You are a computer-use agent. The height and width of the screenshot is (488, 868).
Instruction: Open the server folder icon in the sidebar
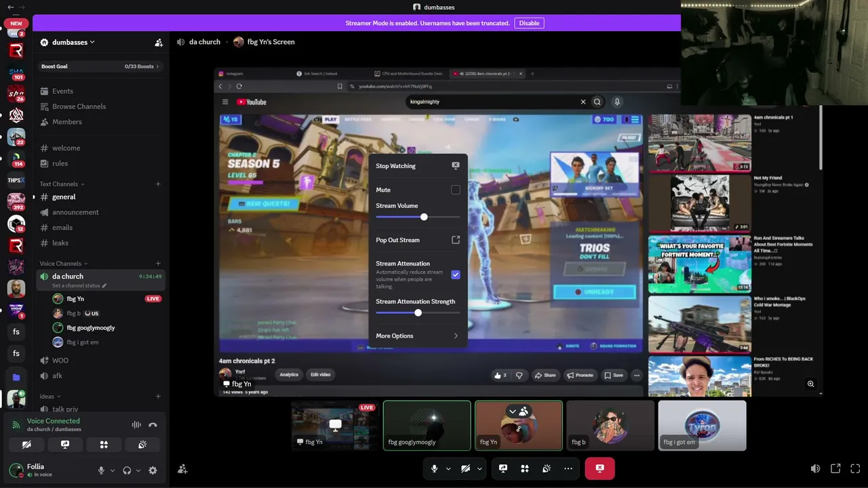[x=16, y=377]
